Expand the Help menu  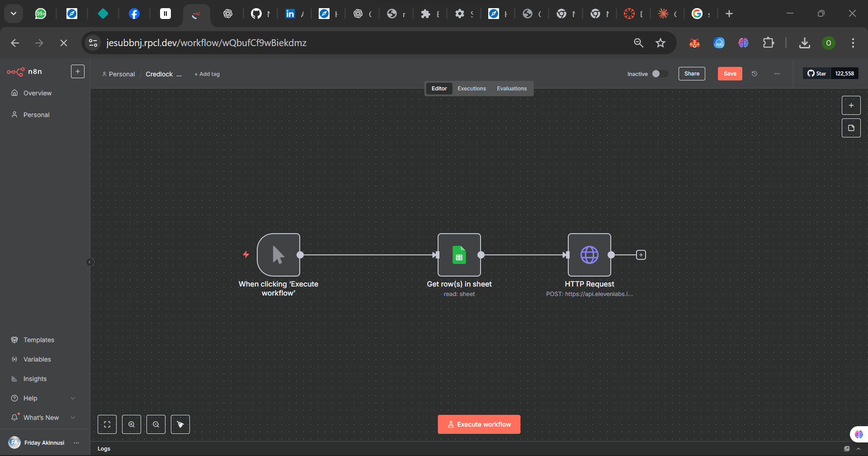[43, 398]
